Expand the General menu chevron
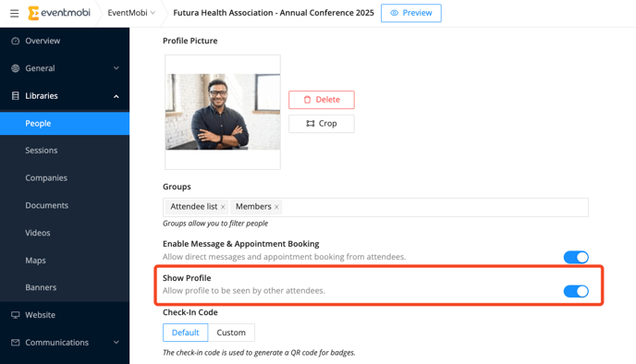Image resolution: width=636 pixels, height=364 pixels. tap(116, 68)
